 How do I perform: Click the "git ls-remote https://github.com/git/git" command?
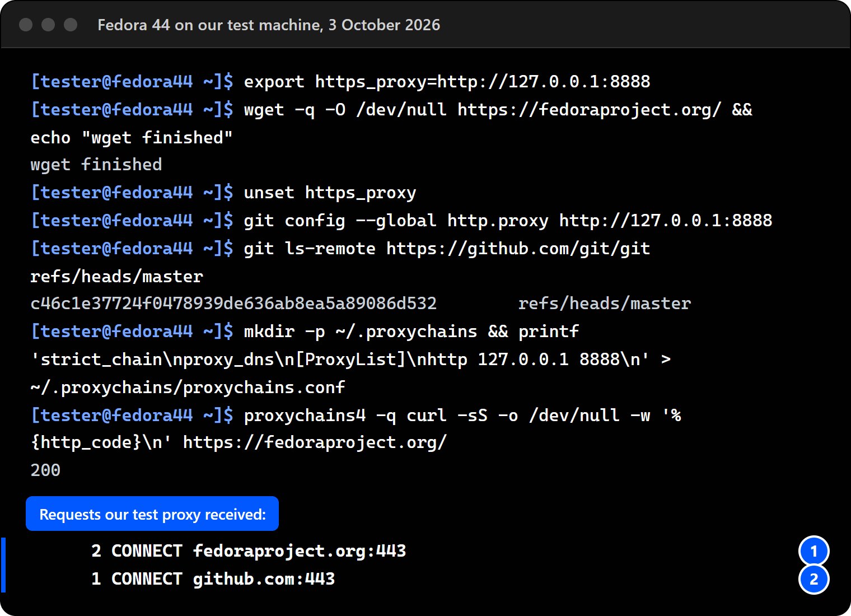pos(447,249)
